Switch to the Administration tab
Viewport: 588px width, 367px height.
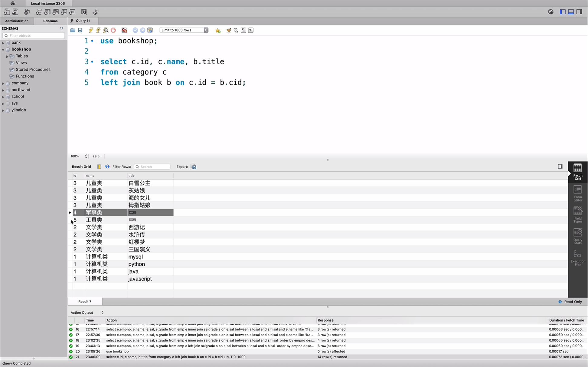pos(17,21)
